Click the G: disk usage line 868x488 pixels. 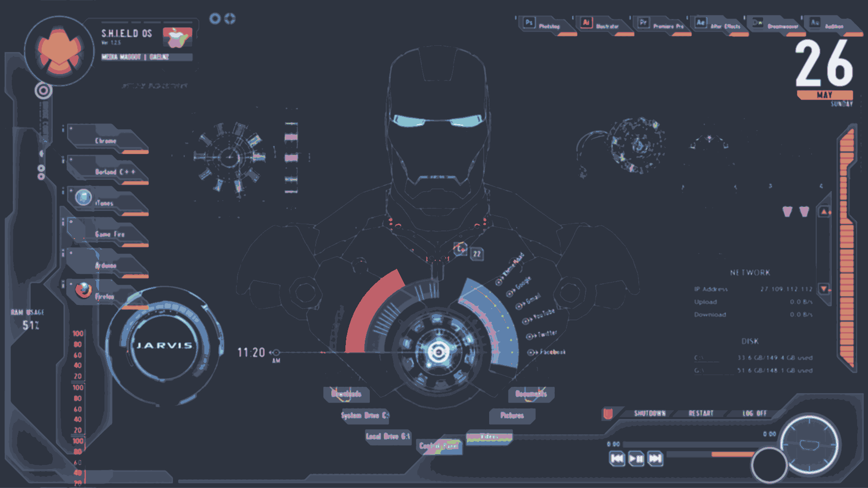[x=753, y=371]
